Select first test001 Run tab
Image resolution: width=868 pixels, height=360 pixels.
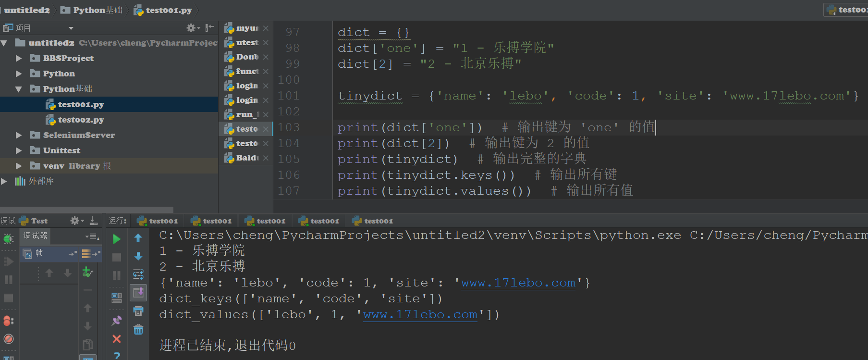click(158, 221)
